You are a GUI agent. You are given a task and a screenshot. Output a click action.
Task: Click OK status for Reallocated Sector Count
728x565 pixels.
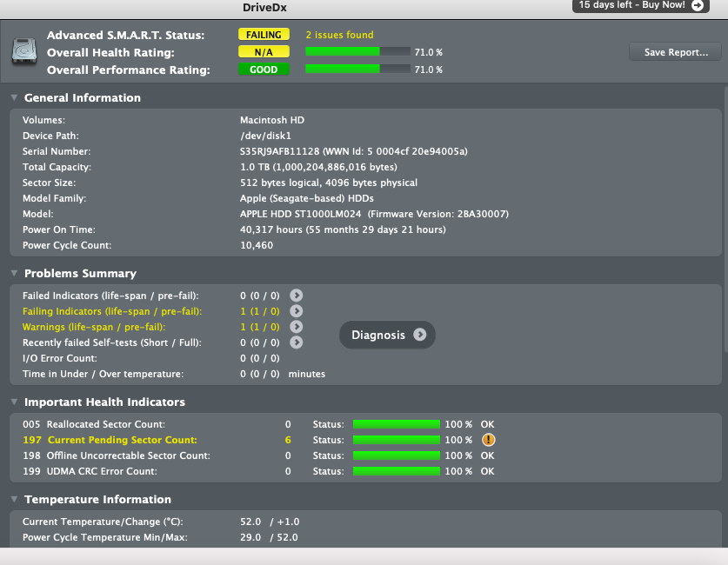click(487, 424)
